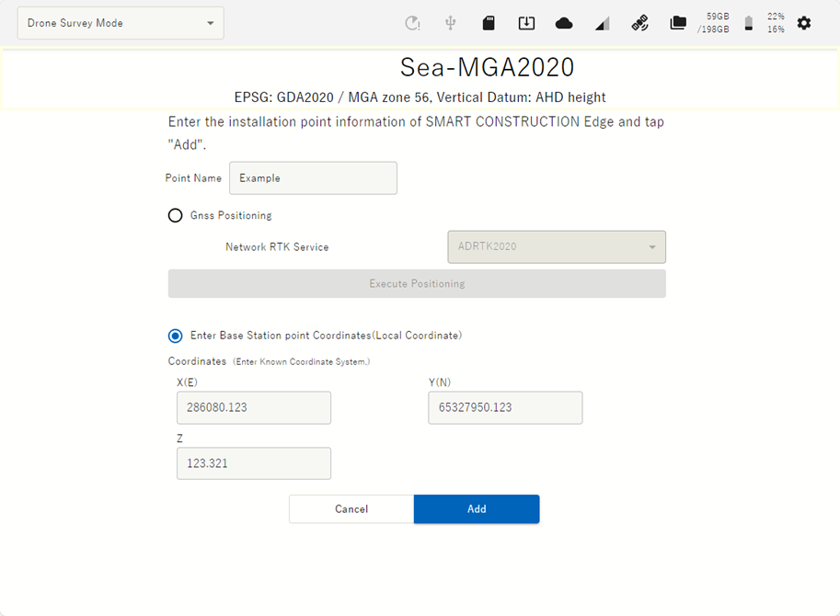
Task: Click the satellite GNSS icon
Action: pyautogui.click(x=639, y=23)
